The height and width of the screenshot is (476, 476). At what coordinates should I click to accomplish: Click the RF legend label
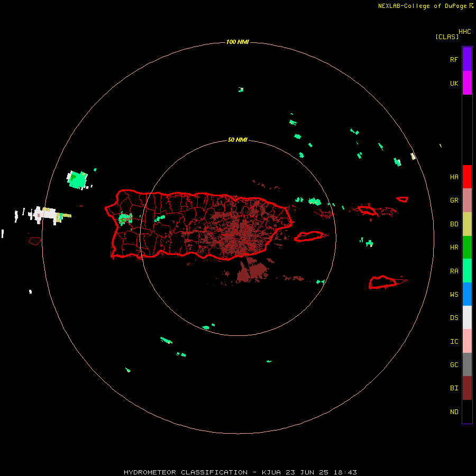[x=454, y=59]
